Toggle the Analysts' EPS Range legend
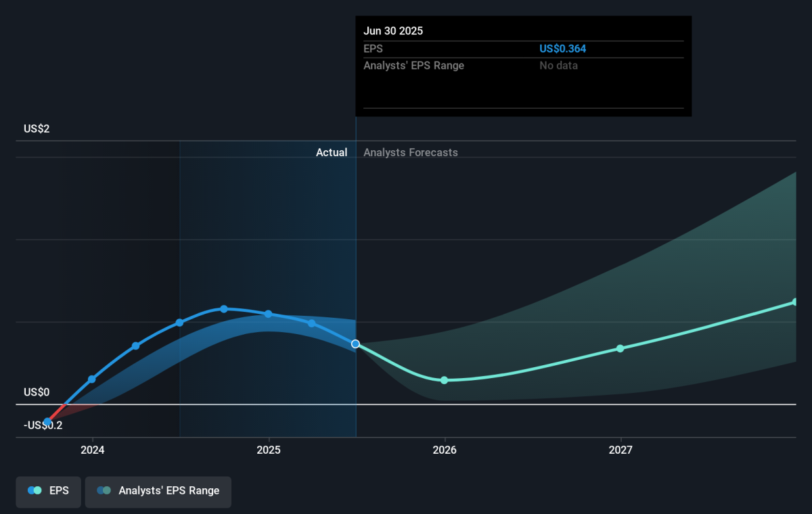Screen dimensions: 812x514 (158, 491)
